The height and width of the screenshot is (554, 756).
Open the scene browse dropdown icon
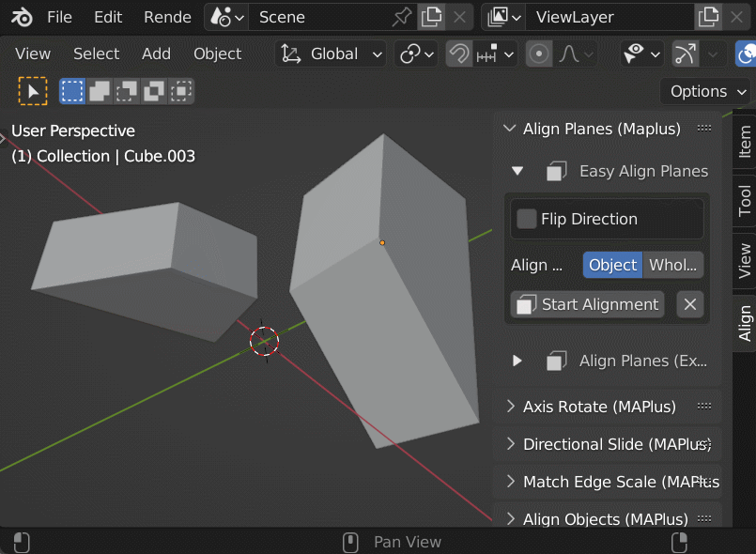227,17
